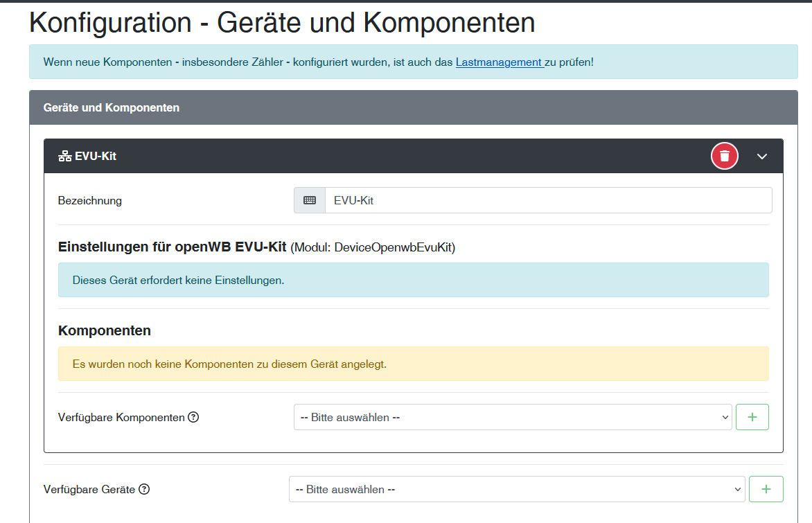This screenshot has width=812, height=523.
Task: Add the selected device with plus button
Action: tap(766, 489)
